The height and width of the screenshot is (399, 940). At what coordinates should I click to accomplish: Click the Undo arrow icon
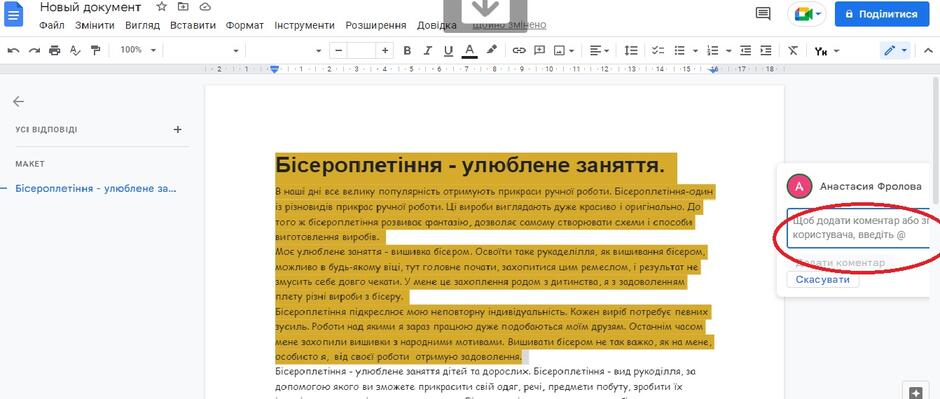coord(13,51)
